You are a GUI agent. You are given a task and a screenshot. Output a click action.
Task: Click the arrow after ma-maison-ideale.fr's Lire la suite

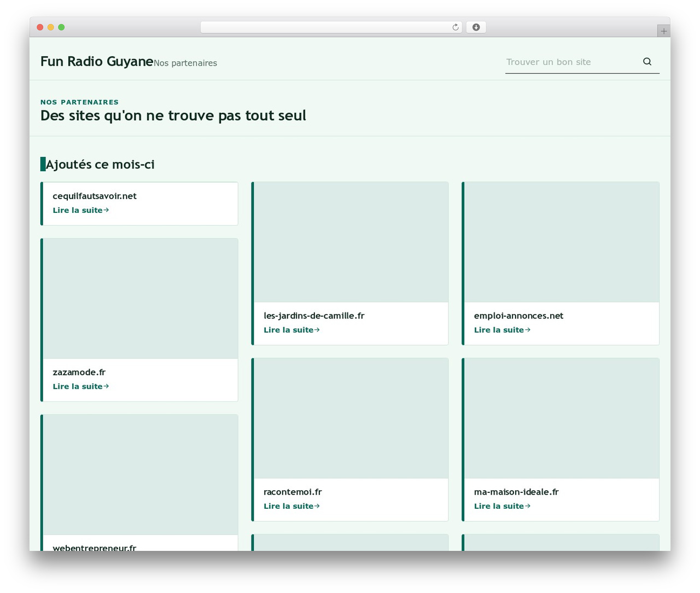(528, 506)
